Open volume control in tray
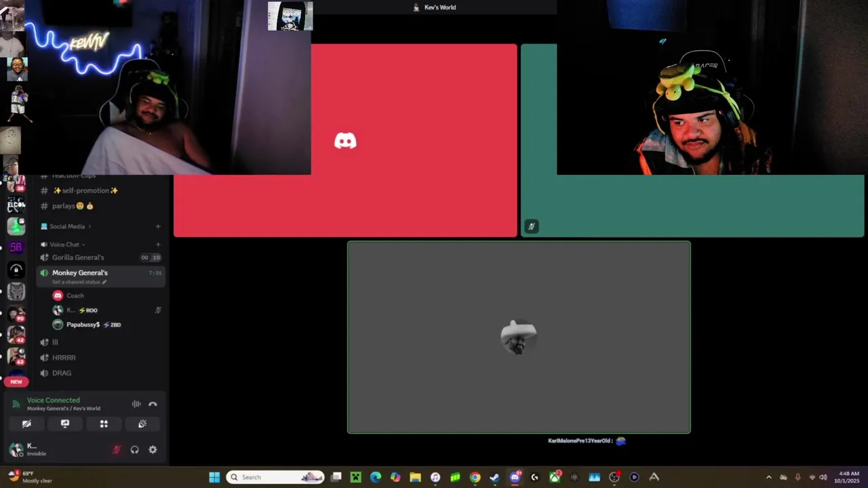The height and width of the screenshot is (488, 868). pos(824,477)
